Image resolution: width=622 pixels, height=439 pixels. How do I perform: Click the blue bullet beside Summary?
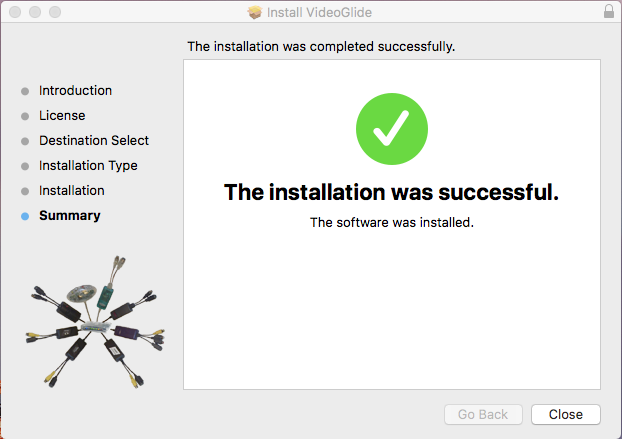(25, 216)
